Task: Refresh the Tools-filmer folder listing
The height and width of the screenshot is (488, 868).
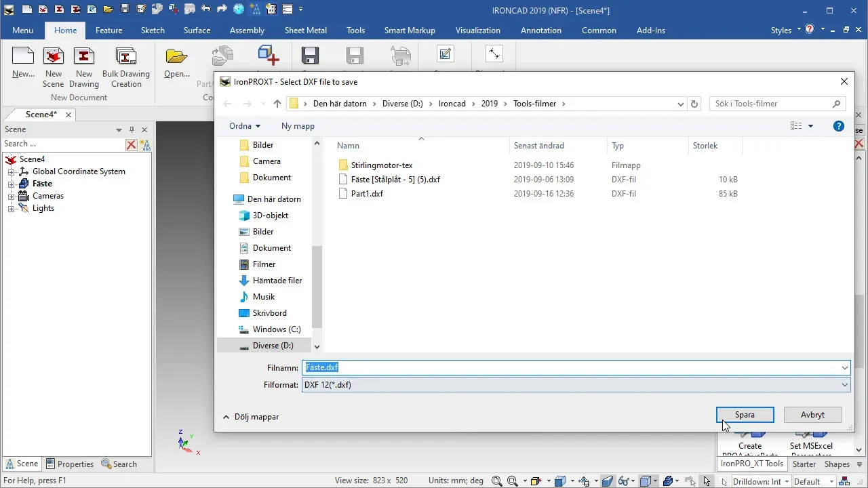Action: pos(694,104)
